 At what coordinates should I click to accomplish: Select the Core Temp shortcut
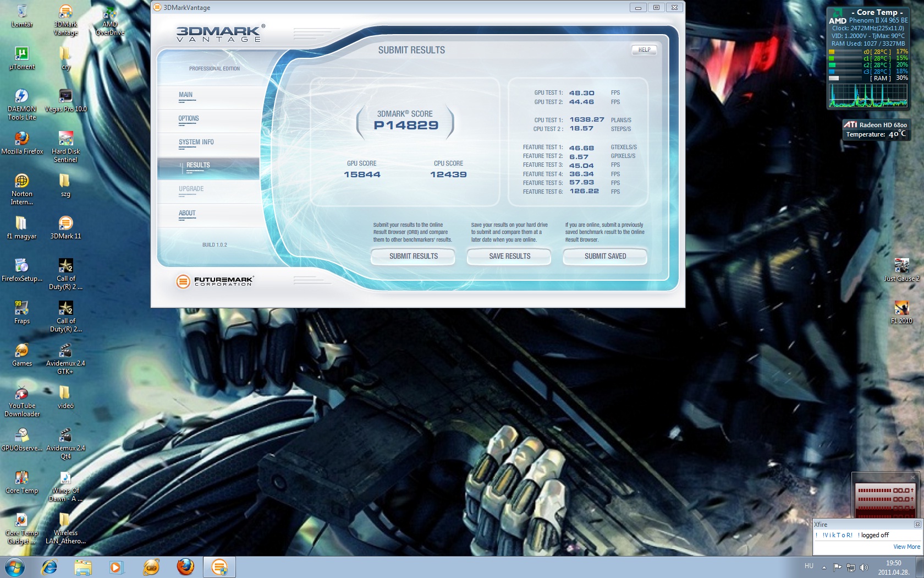coord(22,482)
